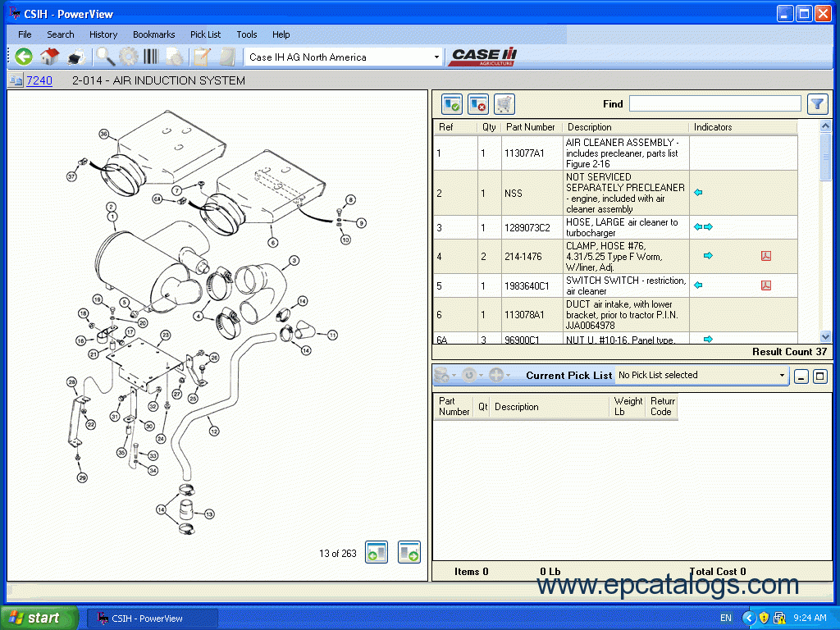Open the No Pick List selected dropdown
The image size is (840, 630).
click(x=782, y=375)
